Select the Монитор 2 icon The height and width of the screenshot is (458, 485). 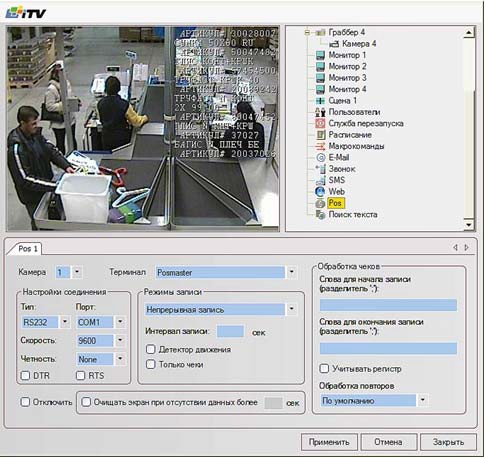tap(320, 67)
